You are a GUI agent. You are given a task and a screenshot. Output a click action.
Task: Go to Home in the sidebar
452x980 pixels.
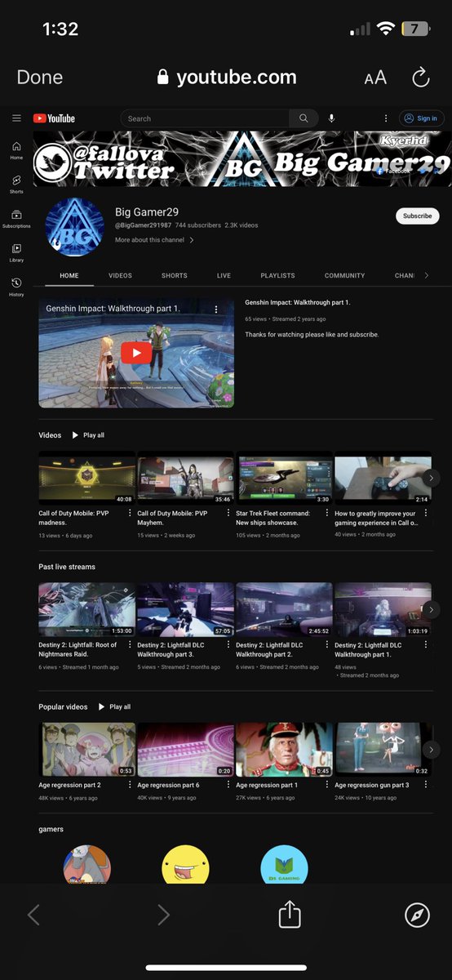click(16, 150)
